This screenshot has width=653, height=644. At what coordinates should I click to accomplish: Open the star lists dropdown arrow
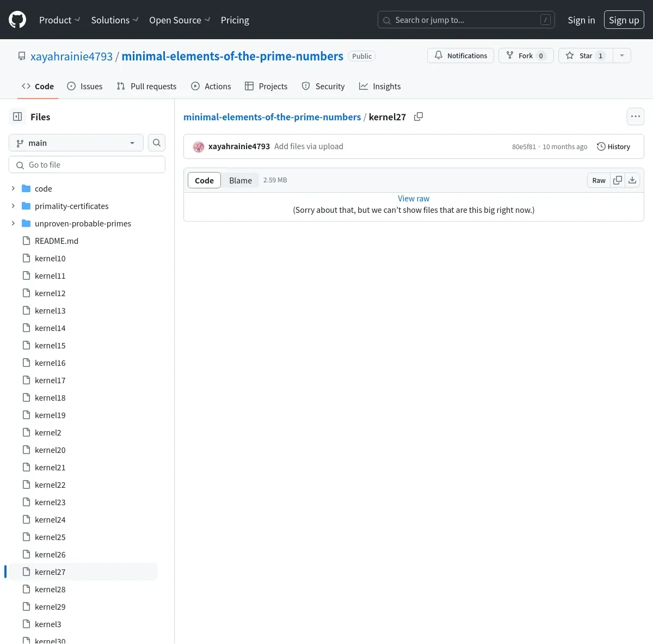[x=621, y=56]
